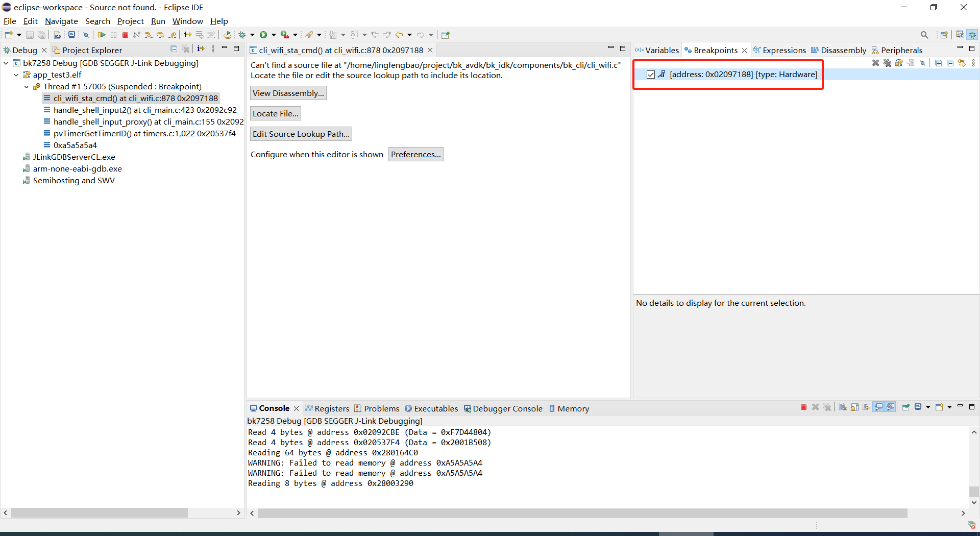Click the View Disassembly... button
The image size is (980, 536).
(288, 93)
